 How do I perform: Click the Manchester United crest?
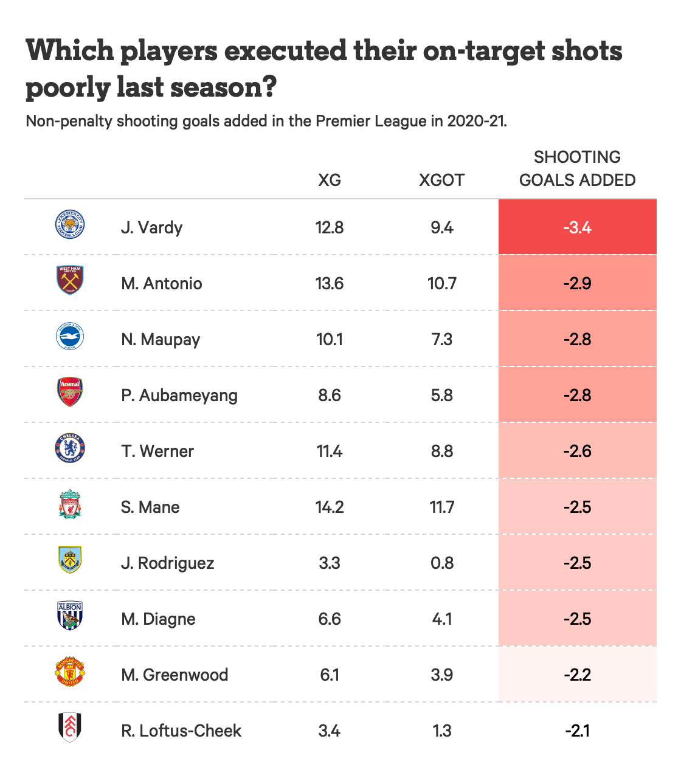[x=70, y=672]
